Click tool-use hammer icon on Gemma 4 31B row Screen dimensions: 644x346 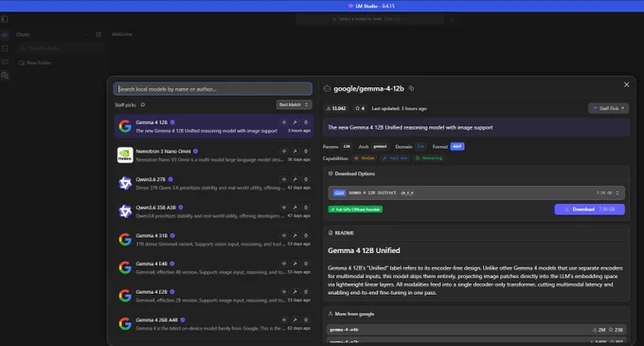tap(295, 236)
